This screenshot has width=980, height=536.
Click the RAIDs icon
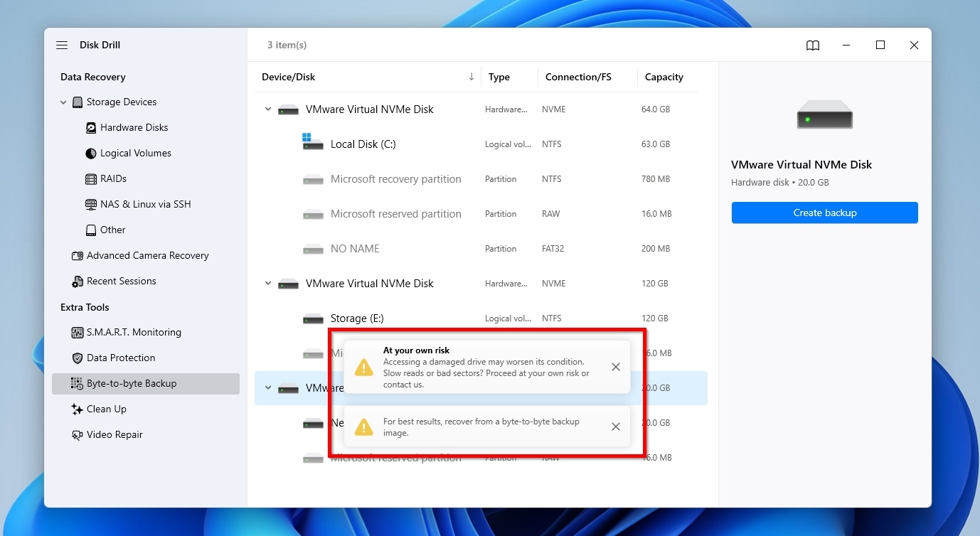(91, 179)
